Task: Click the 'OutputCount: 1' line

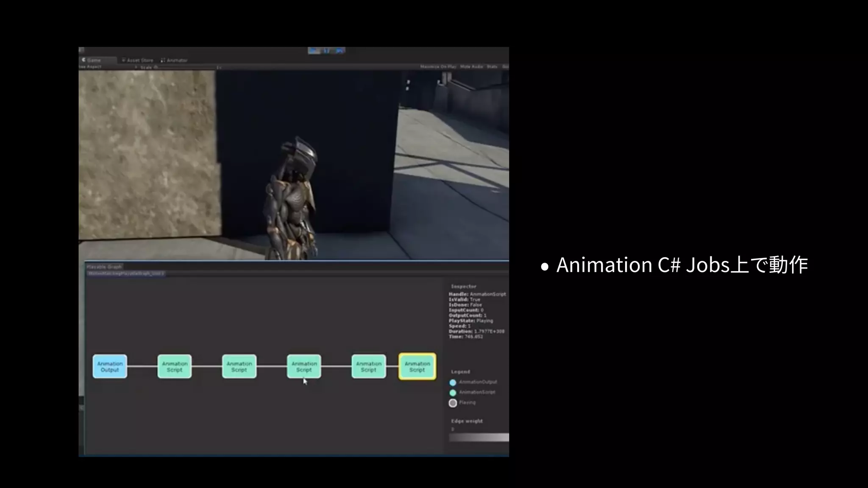Action: [x=467, y=315]
